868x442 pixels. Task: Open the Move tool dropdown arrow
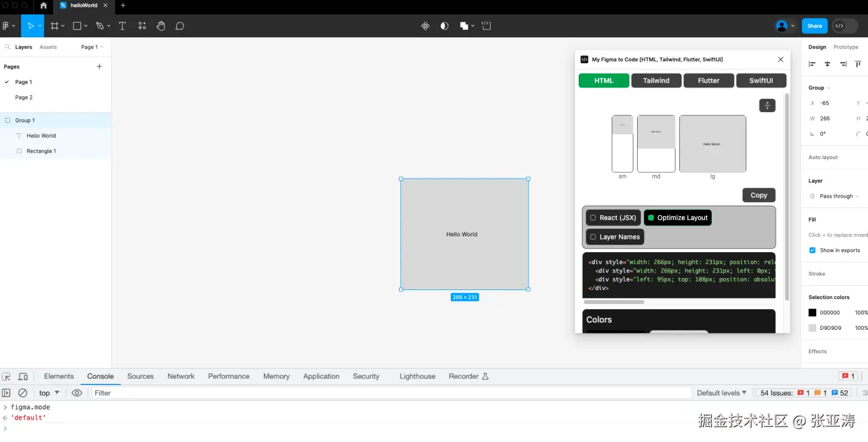pos(40,26)
